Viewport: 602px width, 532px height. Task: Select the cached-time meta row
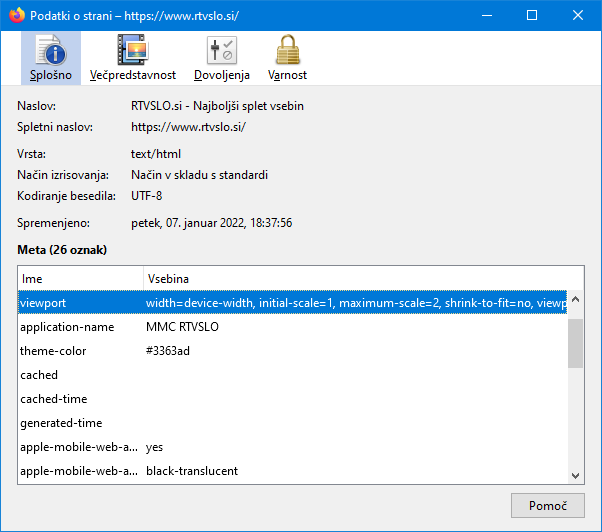(x=293, y=399)
